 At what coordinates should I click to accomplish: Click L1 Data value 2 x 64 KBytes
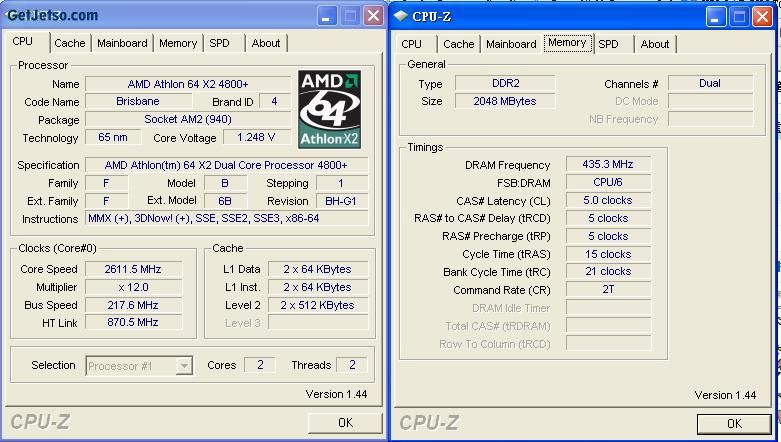pos(318,270)
